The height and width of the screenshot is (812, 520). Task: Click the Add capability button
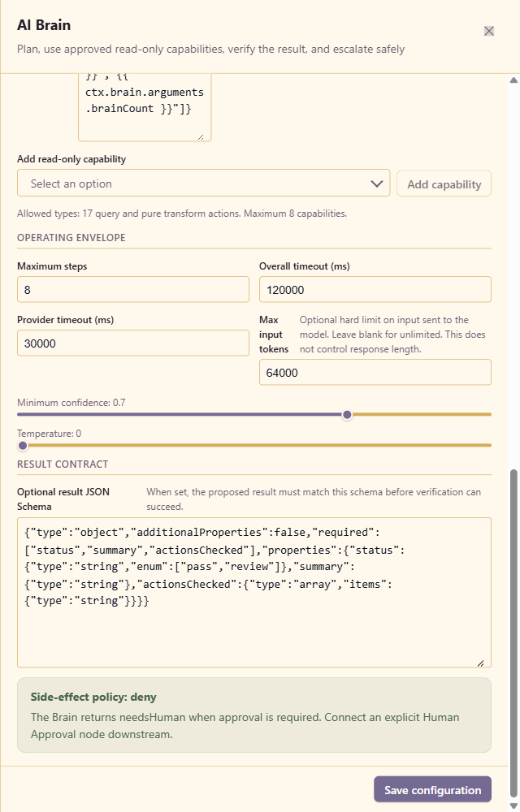(x=444, y=184)
